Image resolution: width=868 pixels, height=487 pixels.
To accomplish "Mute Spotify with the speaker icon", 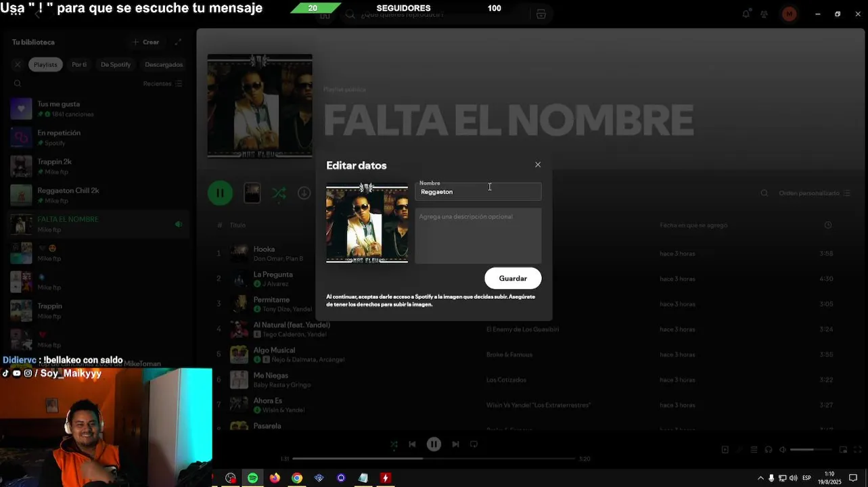I will click(x=783, y=450).
